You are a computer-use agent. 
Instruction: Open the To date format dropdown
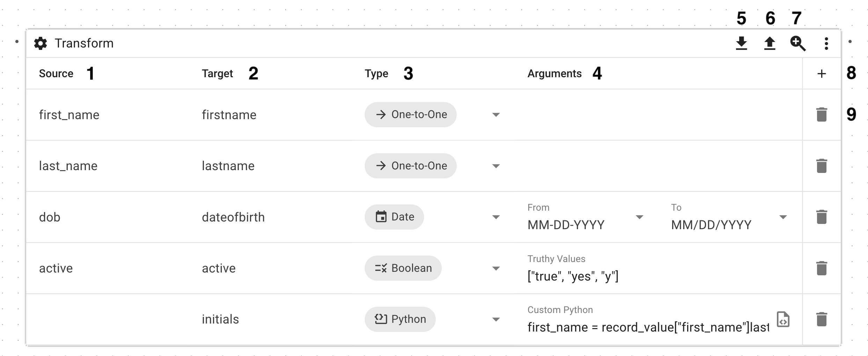coord(783,217)
